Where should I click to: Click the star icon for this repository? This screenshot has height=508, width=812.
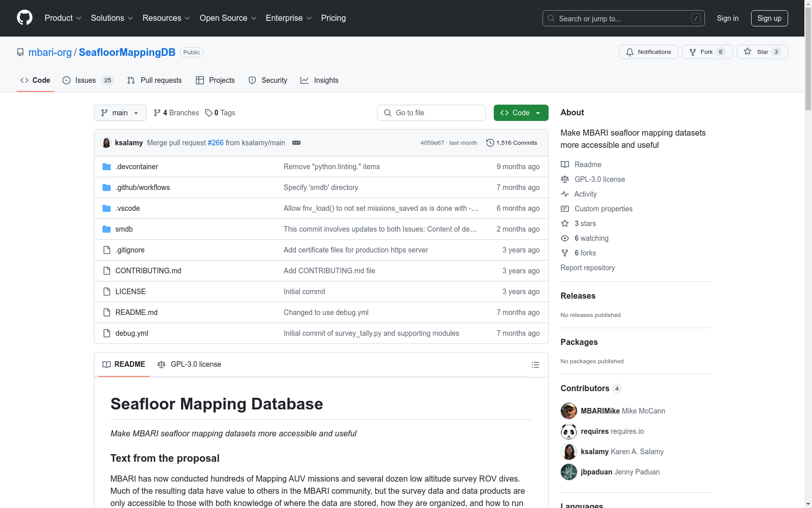pyautogui.click(x=748, y=51)
